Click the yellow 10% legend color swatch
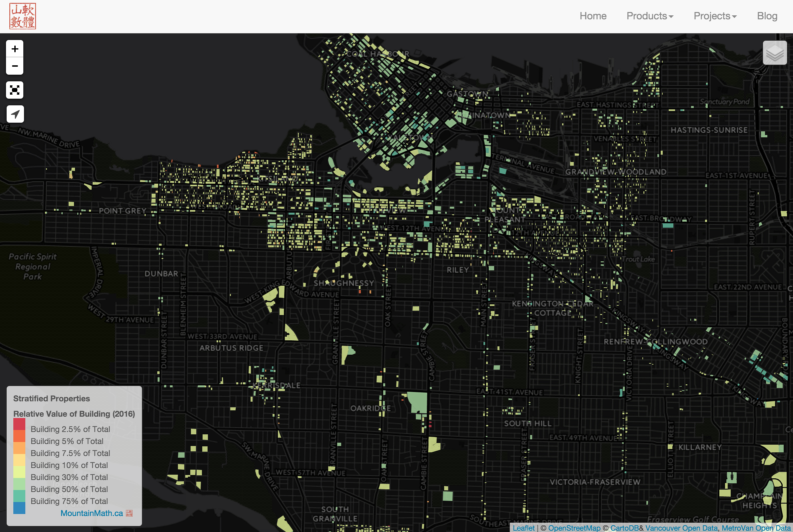The height and width of the screenshot is (532, 793). click(x=19, y=460)
